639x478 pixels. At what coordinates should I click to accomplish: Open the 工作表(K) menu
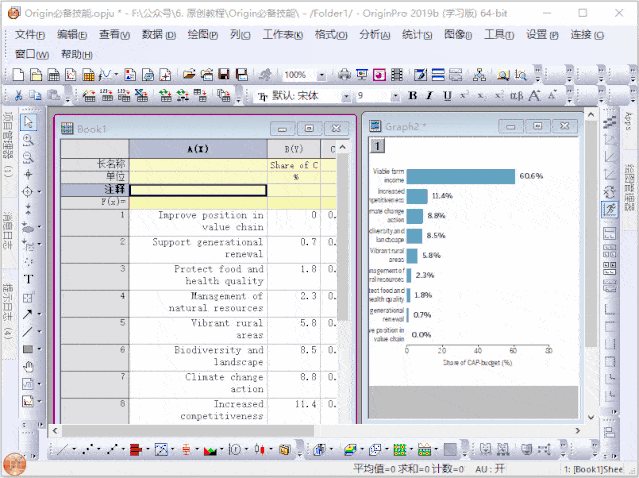tap(282, 35)
